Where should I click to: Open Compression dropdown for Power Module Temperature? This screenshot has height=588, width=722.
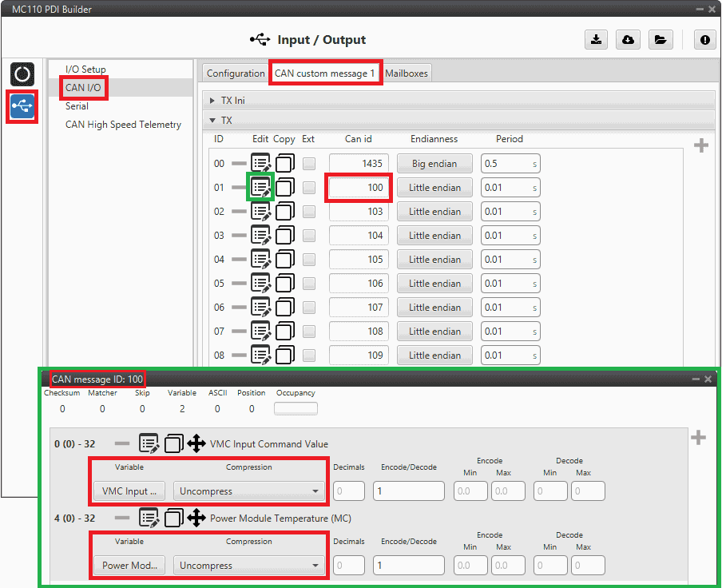249,566
